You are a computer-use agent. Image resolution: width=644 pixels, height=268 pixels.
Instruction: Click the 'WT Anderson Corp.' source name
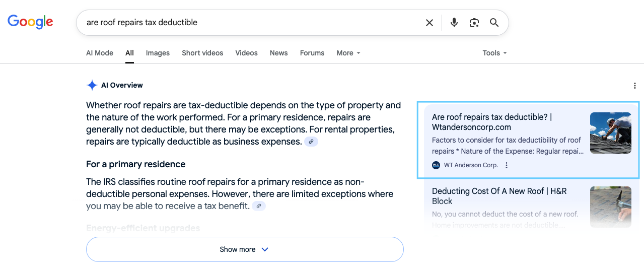click(x=471, y=165)
